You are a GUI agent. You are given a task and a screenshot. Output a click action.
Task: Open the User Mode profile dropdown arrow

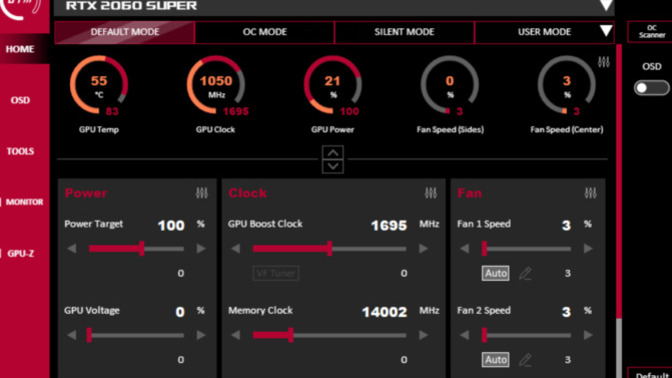coord(606,31)
